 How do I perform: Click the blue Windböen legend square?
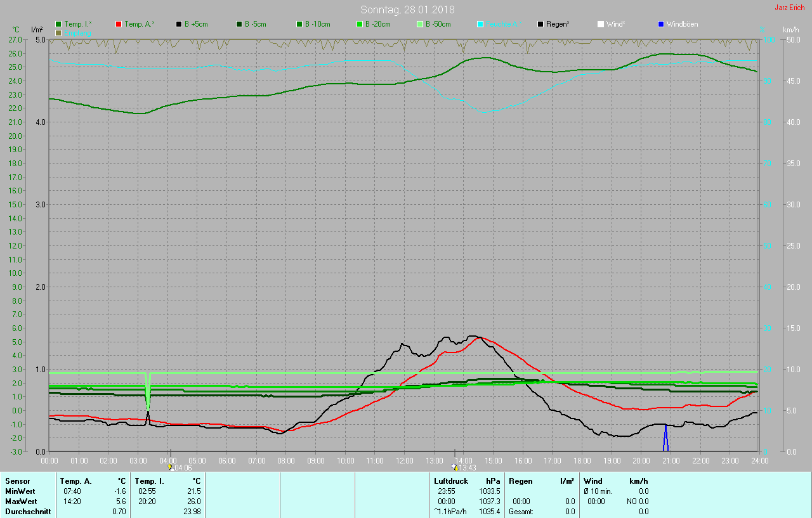pos(661,24)
